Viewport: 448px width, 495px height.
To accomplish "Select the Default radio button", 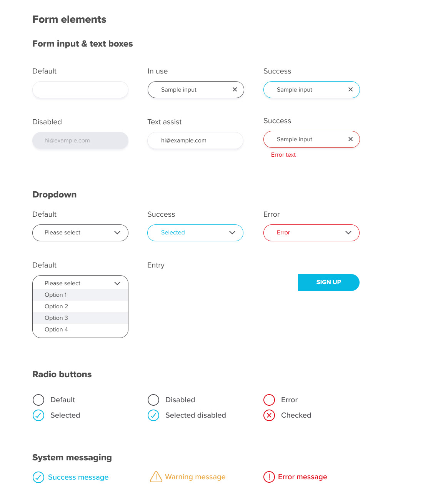I will coord(38,400).
